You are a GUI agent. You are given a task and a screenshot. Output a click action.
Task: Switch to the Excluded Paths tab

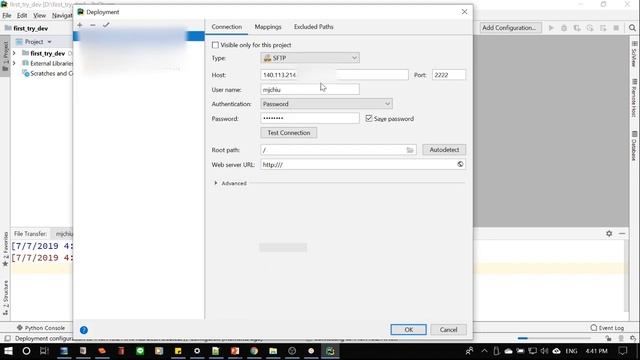pos(313,27)
